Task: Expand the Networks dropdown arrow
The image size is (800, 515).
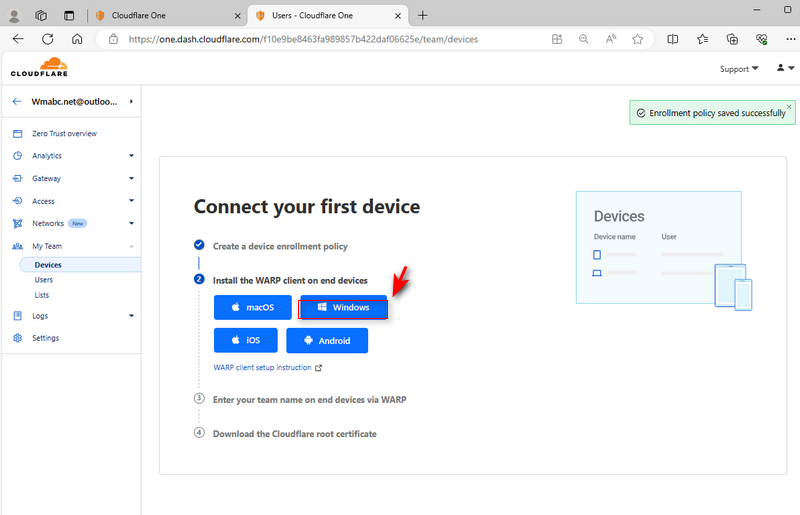Action: pyautogui.click(x=132, y=223)
